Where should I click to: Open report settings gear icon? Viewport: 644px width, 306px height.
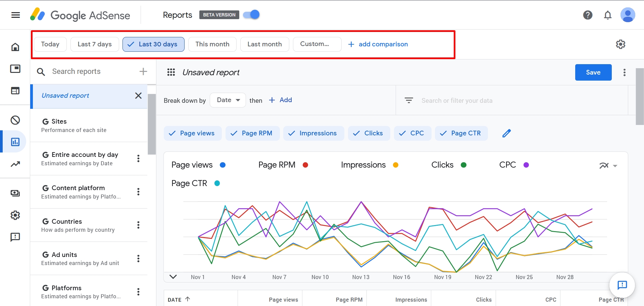click(x=621, y=44)
